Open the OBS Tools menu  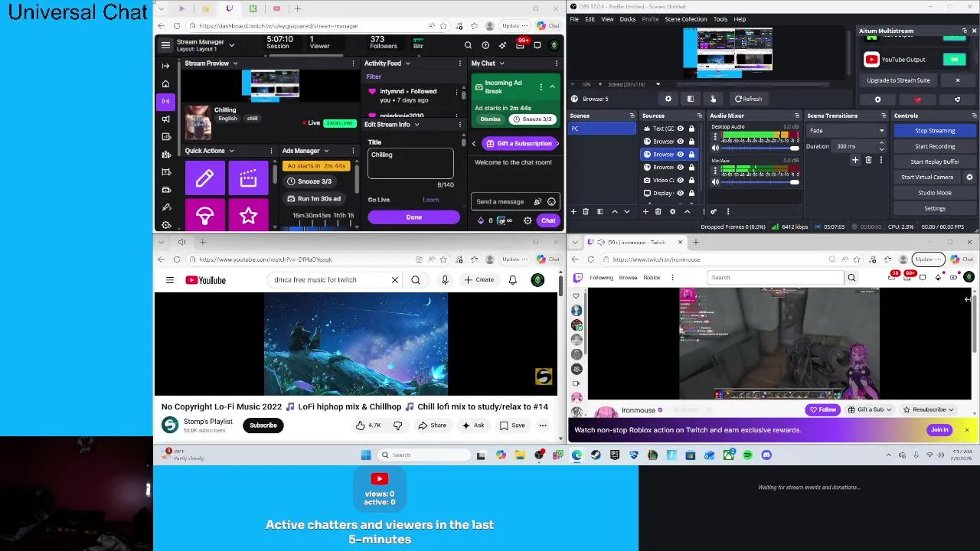[720, 19]
